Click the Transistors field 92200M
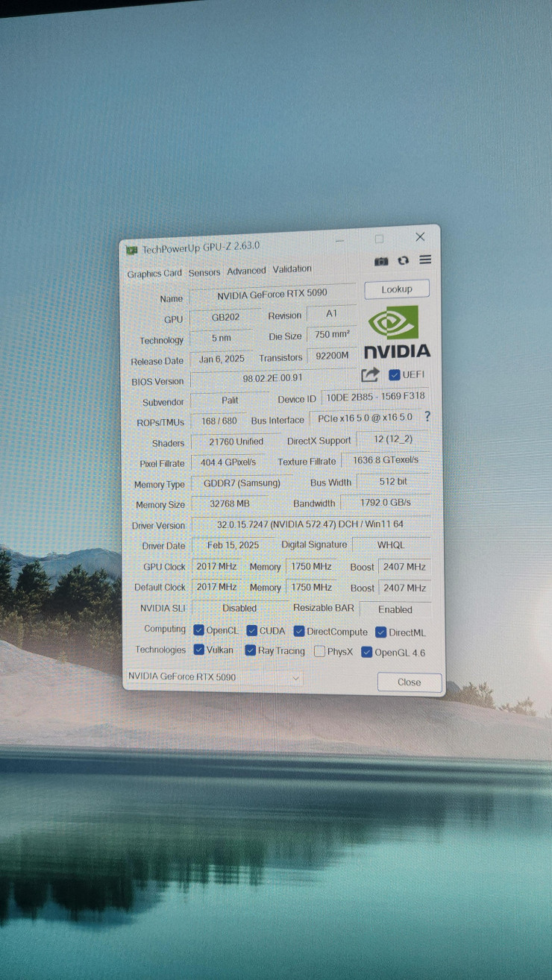The width and height of the screenshot is (552, 980). point(332,356)
